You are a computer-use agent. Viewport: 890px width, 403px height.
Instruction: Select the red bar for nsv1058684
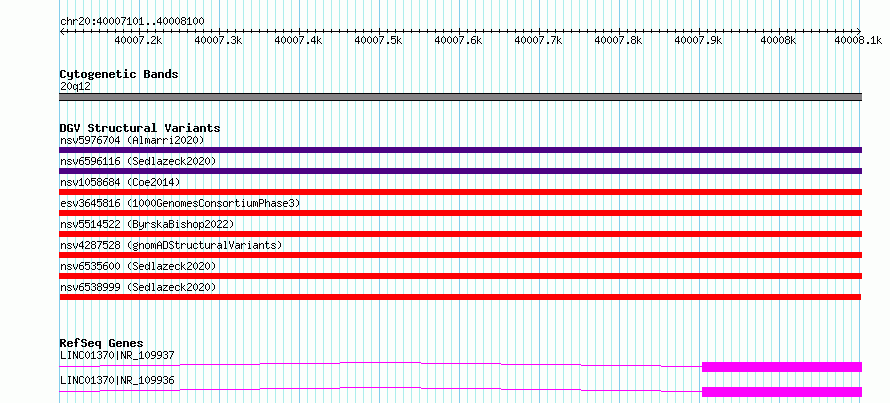461,192
